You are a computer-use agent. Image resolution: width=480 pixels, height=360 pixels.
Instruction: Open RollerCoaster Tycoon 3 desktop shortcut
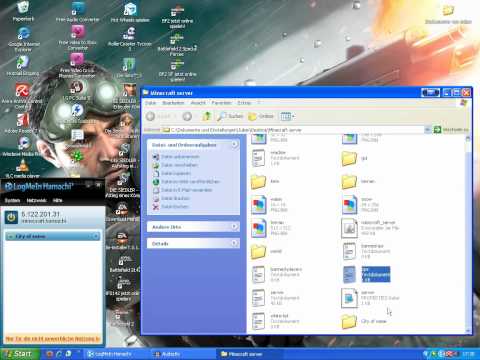(x=130, y=38)
